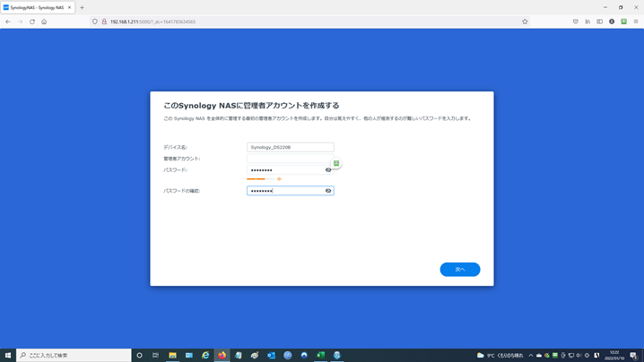
Task: Open the Firefox home page
Action: 44,22
